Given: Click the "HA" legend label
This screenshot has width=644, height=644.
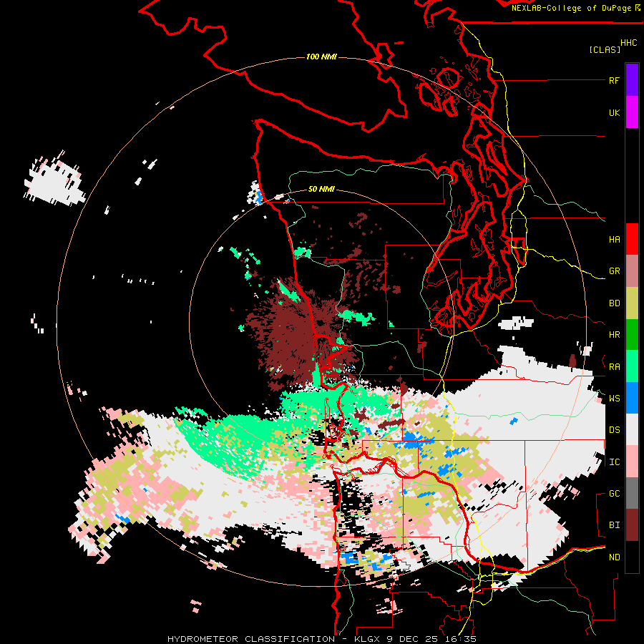Looking at the screenshot, I should (614, 240).
